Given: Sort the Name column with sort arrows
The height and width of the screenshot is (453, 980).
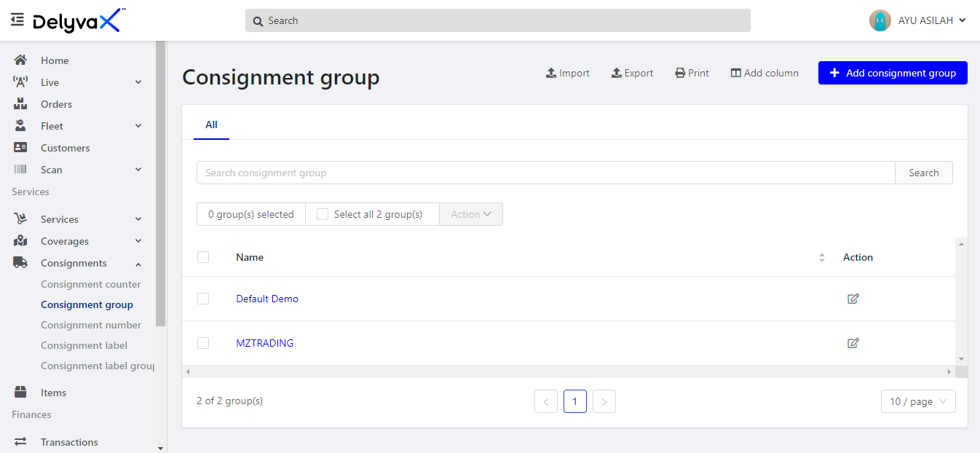Looking at the screenshot, I should pos(822,257).
